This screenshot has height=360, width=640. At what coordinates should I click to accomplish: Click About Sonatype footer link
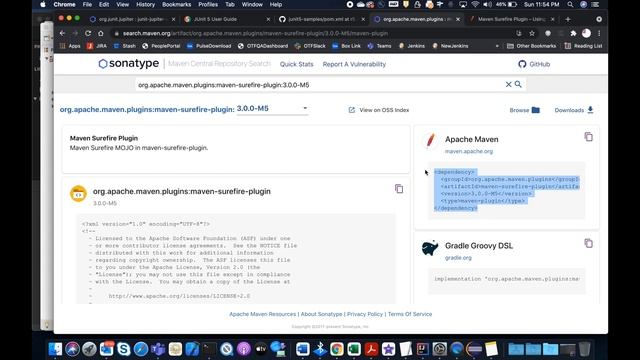pyautogui.click(x=321, y=314)
